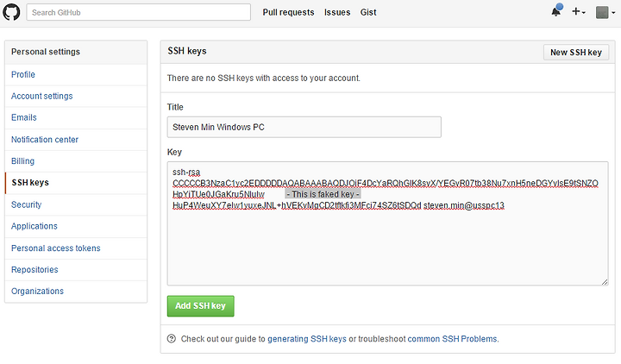Click the green Add SSH key button
Viewport: 621px width, 364px height.
pyautogui.click(x=200, y=305)
